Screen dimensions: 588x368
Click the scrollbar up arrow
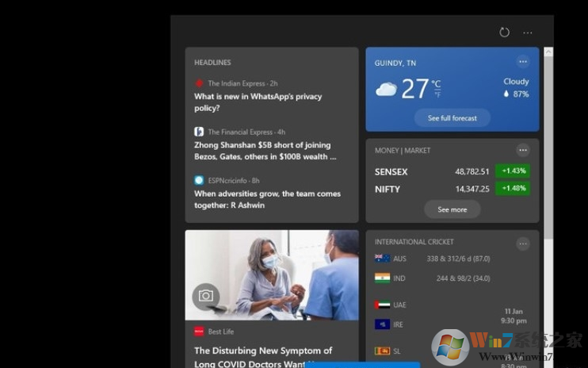click(x=548, y=52)
